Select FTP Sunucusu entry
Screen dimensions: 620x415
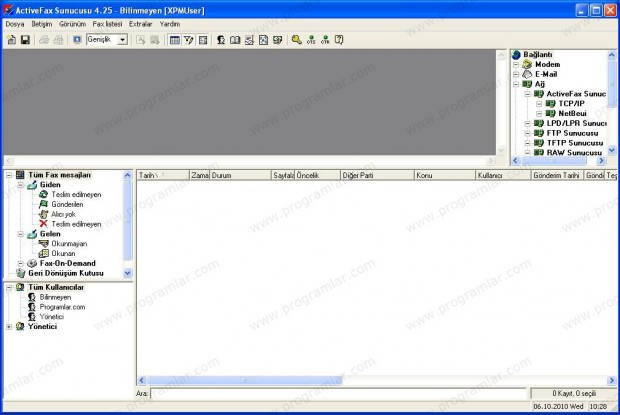coord(573,133)
